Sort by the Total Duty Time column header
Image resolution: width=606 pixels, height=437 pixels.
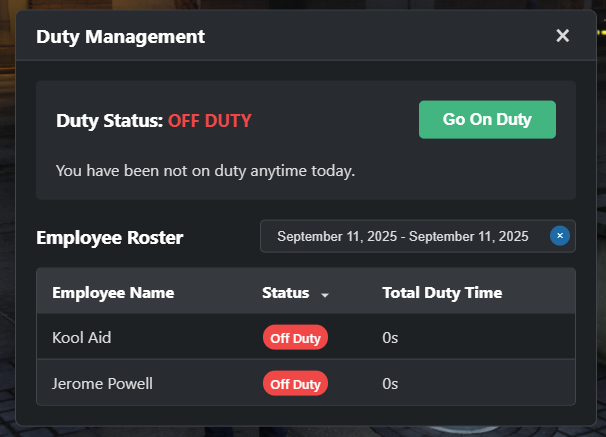[442, 293]
